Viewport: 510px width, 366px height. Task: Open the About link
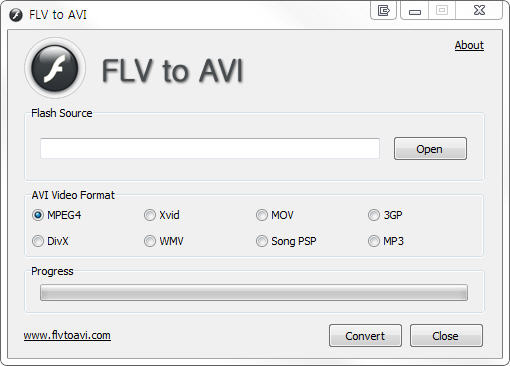click(x=469, y=45)
